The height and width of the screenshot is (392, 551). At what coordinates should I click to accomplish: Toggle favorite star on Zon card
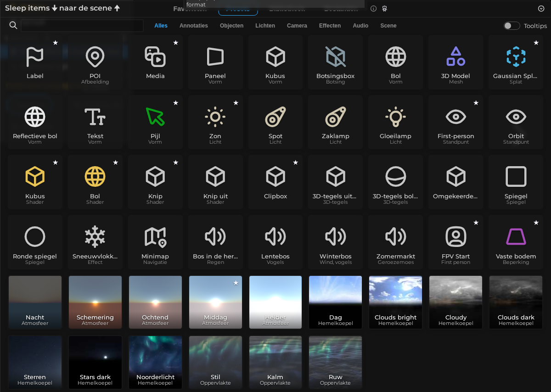236,103
